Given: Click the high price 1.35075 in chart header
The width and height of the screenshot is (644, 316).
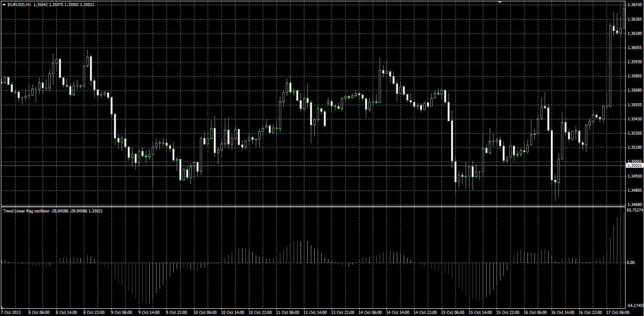Looking at the screenshot, I should point(56,4).
